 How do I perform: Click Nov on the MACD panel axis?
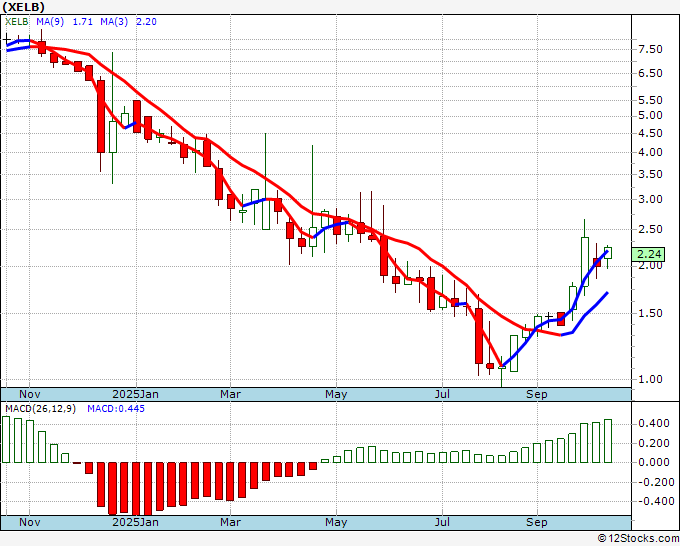click(29, 522)
